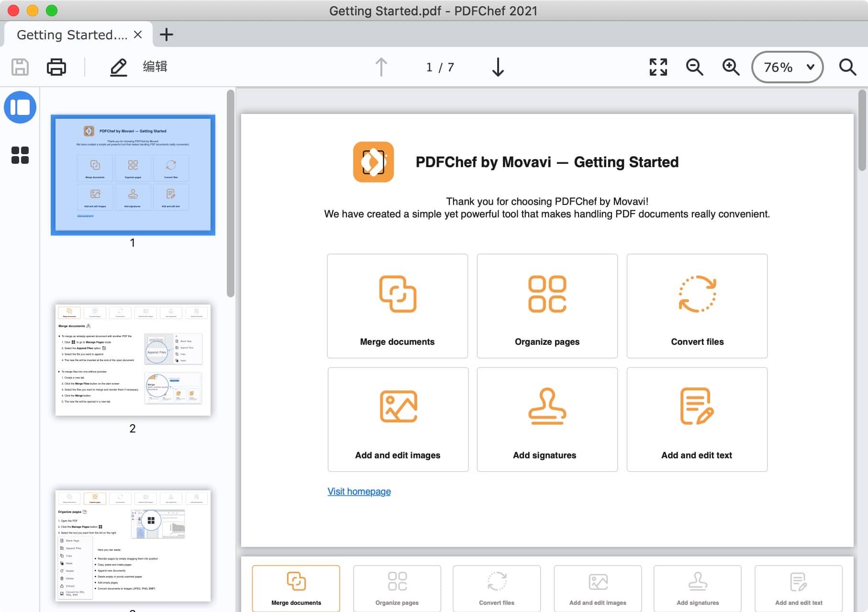Open the 76% zoom level dropdown
The image size is (868, 612).
[787, 67]
